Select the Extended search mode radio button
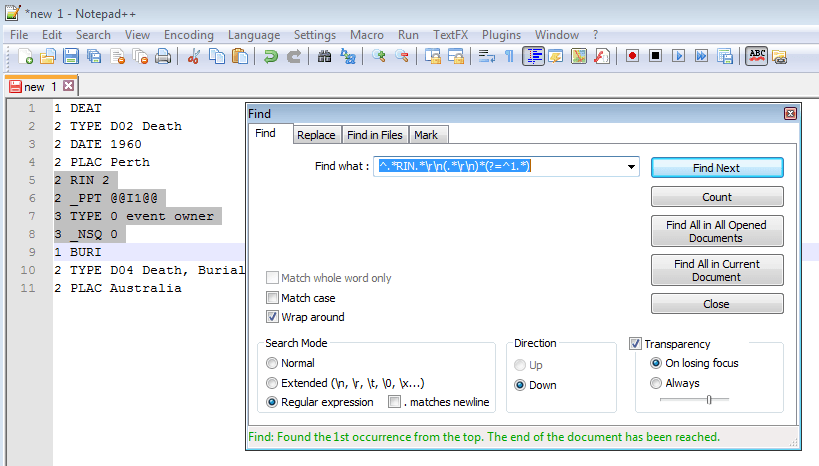This screenshot has width=819, height=466. pyautogui.click(x=272, y=383)
